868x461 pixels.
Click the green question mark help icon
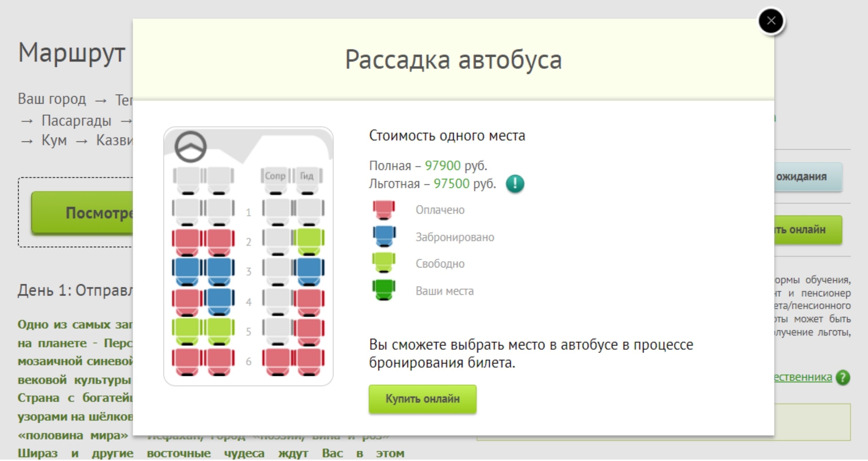point(843,377)
